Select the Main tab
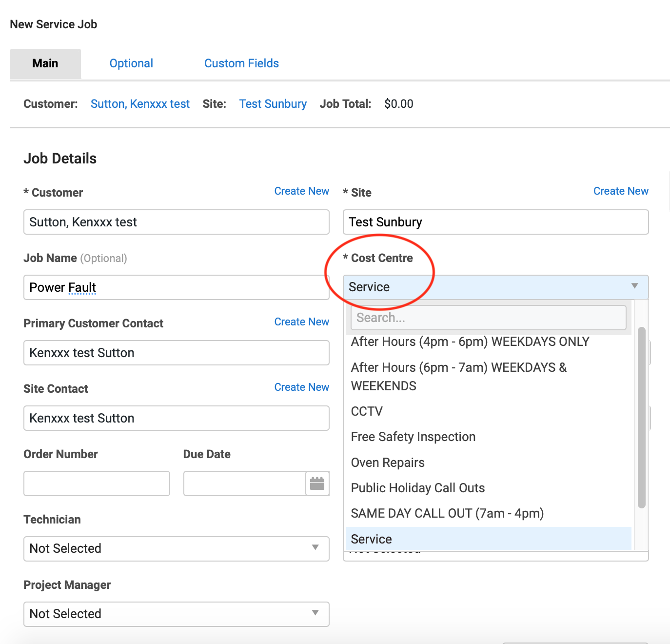This screenshot has width=670, height=644. [x=45, y=63]
